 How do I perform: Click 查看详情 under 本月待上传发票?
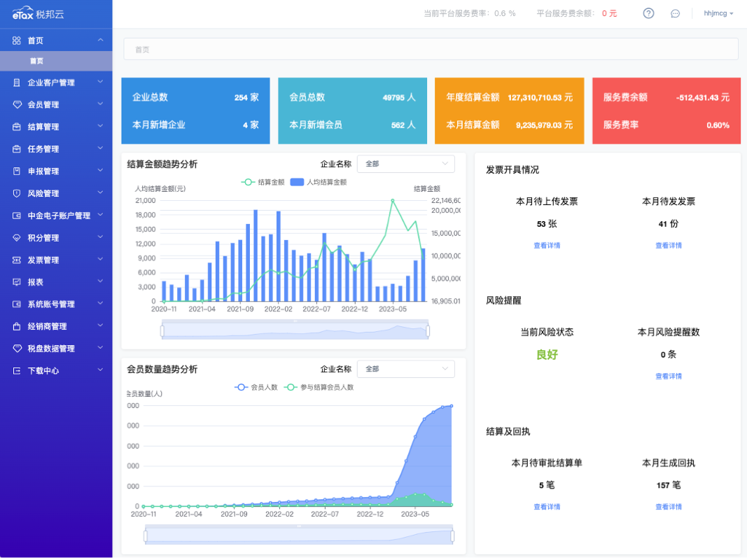tap(547, 246)
